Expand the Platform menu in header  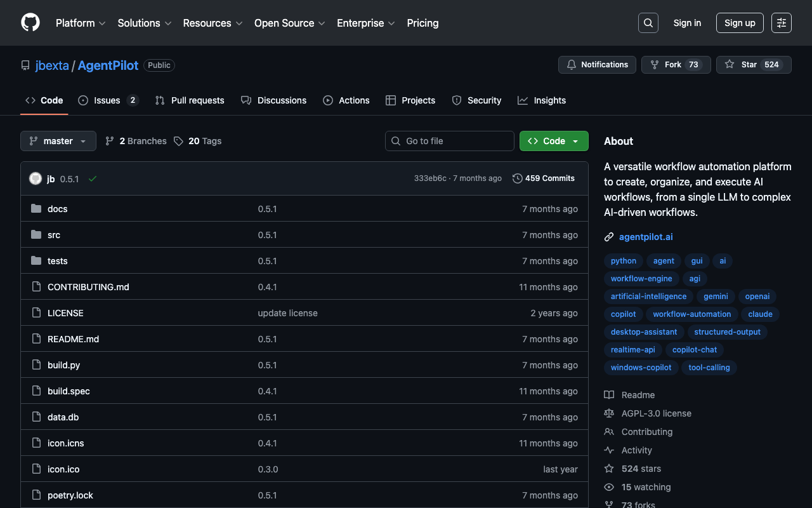coord(80,23)
